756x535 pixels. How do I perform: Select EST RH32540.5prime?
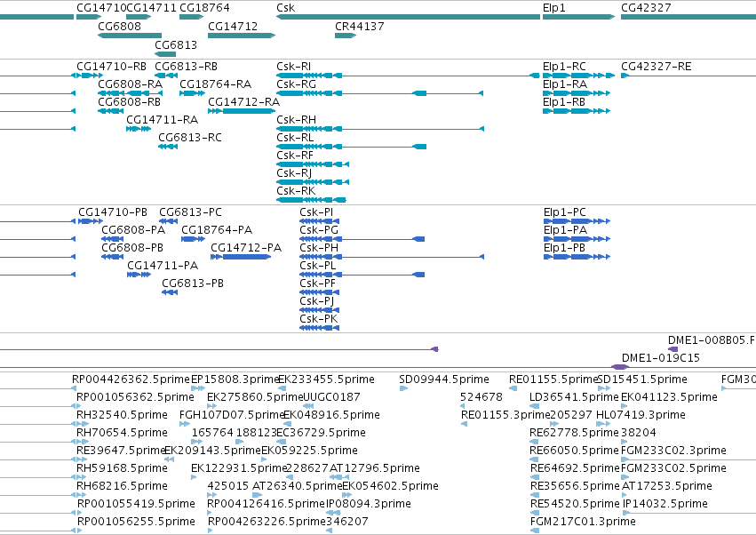[123, 415]
